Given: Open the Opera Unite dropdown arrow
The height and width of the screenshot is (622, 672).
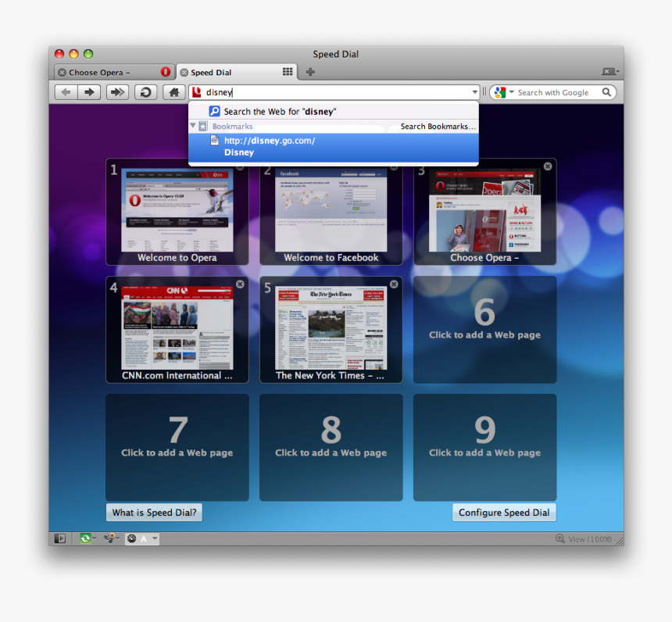Looking at the screenshot, I should (x=118, y=538).
